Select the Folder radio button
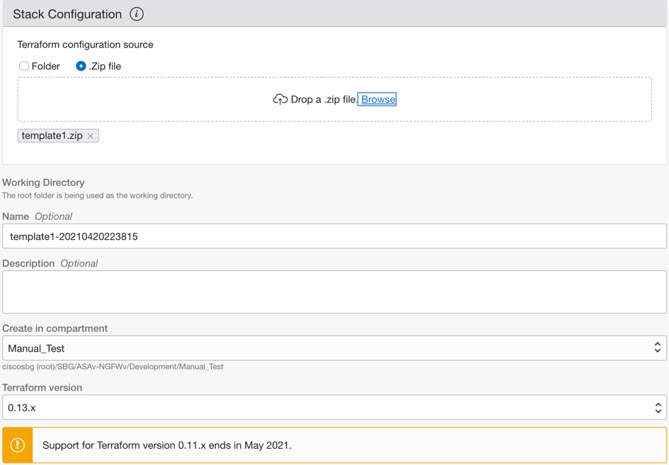669x465 pixels. pos(24,66)
